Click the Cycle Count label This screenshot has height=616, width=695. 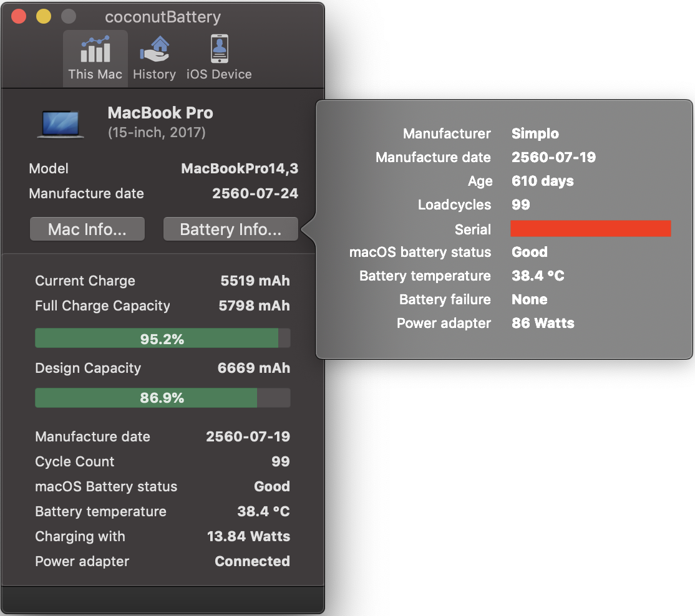click(75, 461)
